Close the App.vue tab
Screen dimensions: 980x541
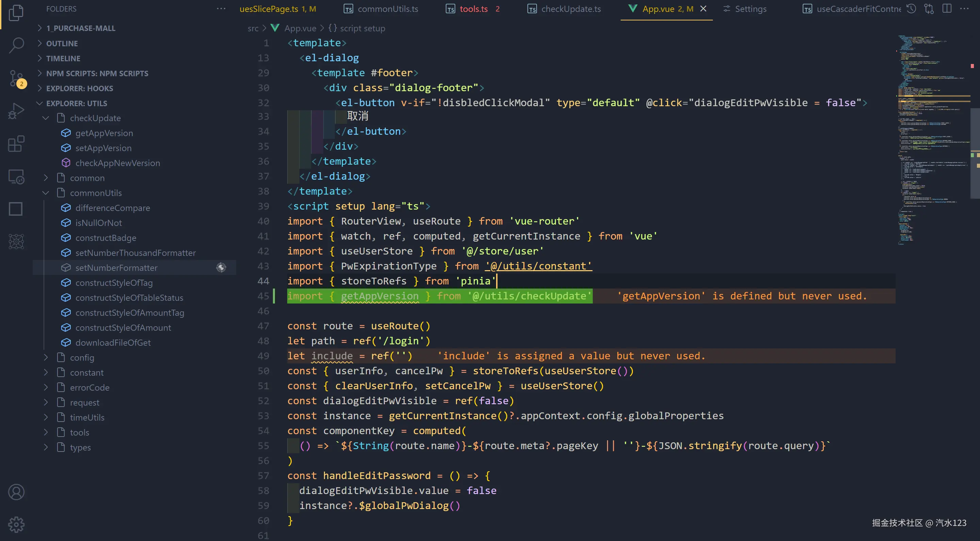[x=703, y=9]
